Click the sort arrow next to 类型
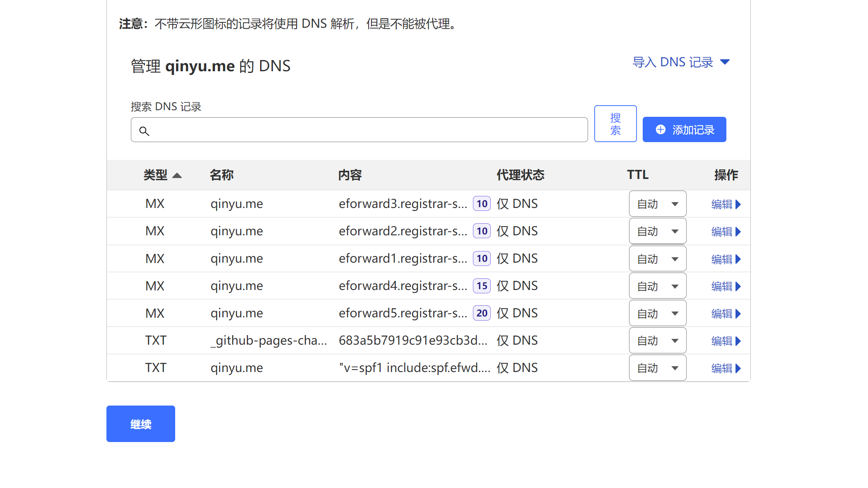The height and width of the screenshot is (488, 868). tap(177, 175)
